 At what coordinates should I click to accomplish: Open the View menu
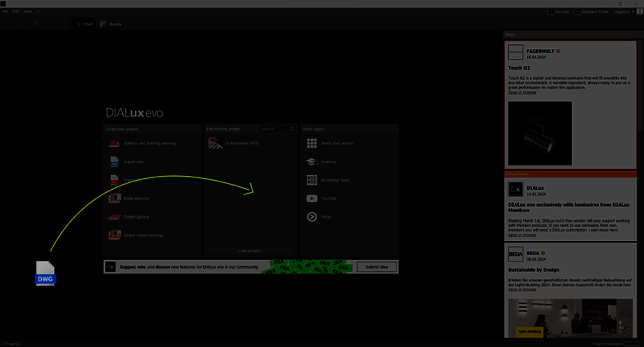(28, 11)
